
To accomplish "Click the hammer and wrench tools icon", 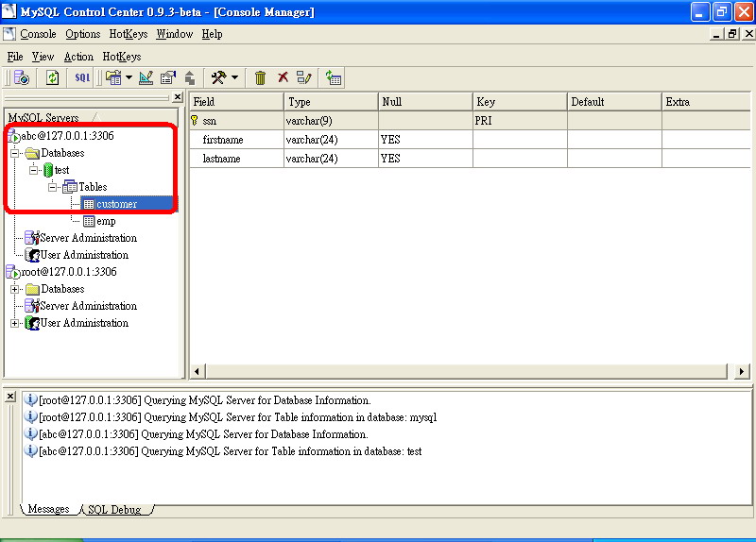I will point(218,77).
